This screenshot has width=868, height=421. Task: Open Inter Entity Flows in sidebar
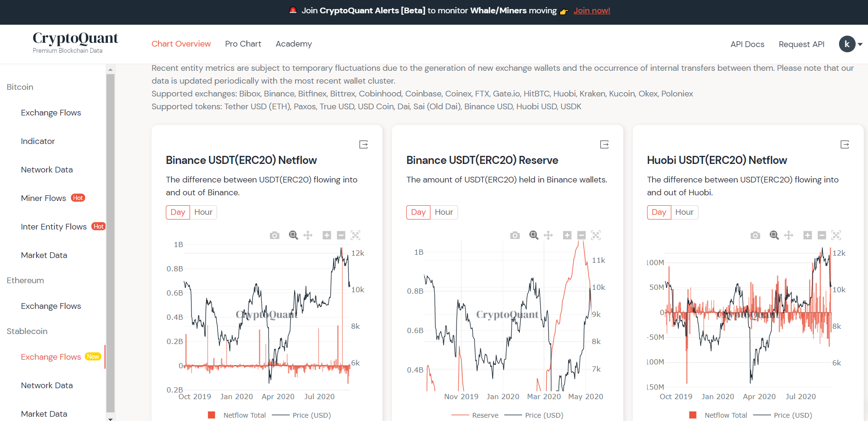click(x=54, y=227)
